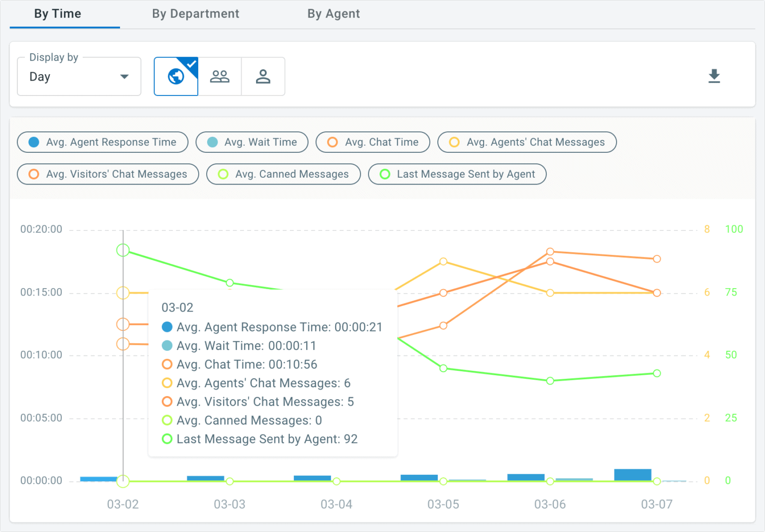This screenshot has height=532, width=765.
Task: Toggle Avg. Agent Response Time series
Action: 103,142
